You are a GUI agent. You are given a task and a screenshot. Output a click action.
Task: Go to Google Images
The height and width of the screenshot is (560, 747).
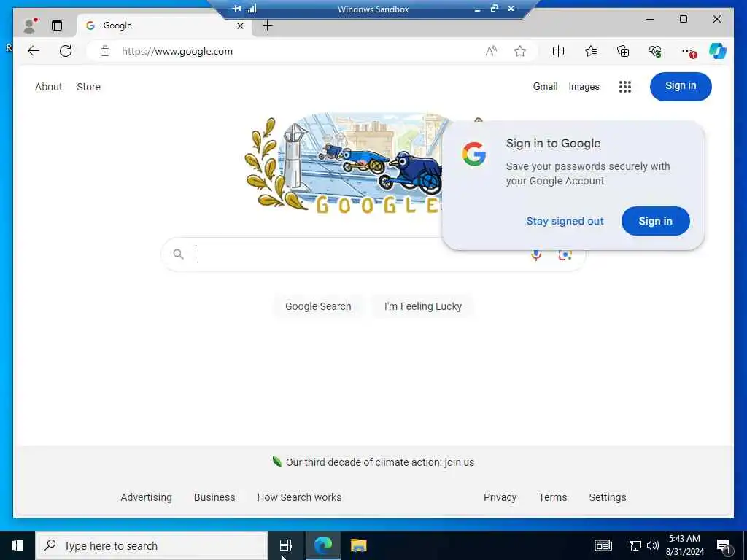tap(584, 86)
